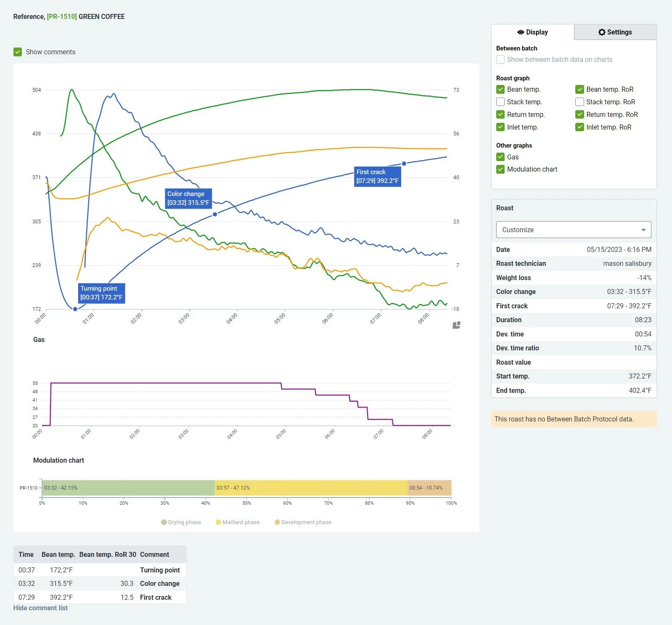
Task: Click the gear icon on Settings tab
Action: pyautogui.click(x=602, y=32)
